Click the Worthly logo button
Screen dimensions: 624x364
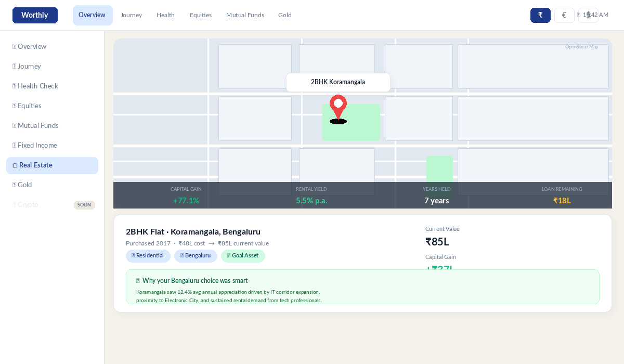(35, 15)
